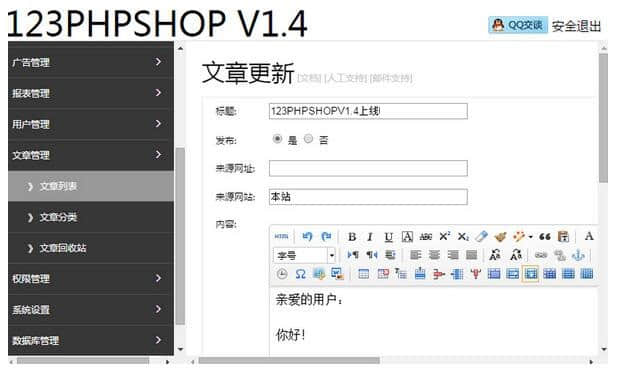Viewport: 619px width, 374px height.
Task: Select the 是 publish radio button
Action: pyautogui.click(x=277, y=139)
